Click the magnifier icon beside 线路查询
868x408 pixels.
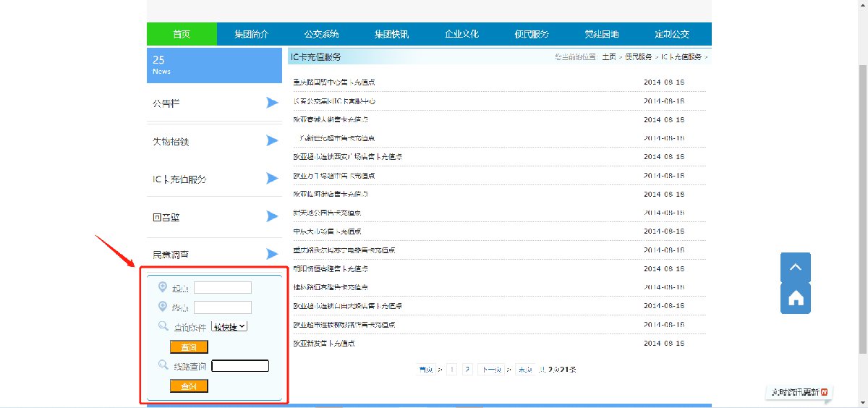(163, 365)
